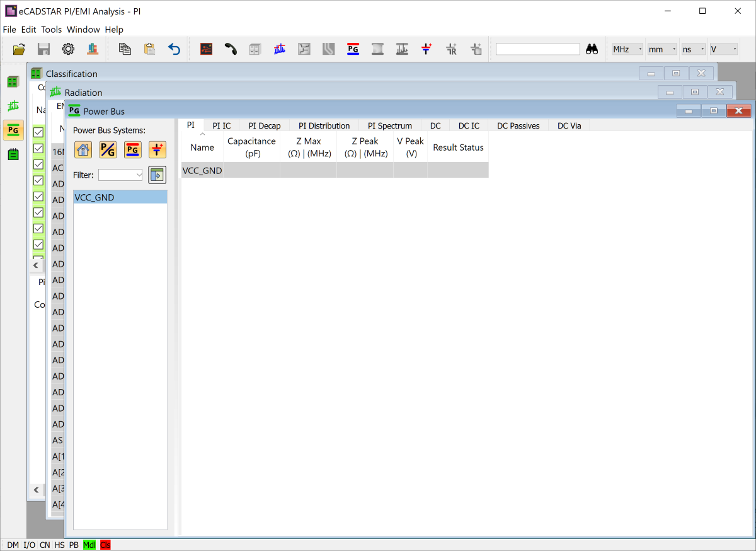Click the Paste clipboard icon
The image size is (756, 551).
coord(149,49)
